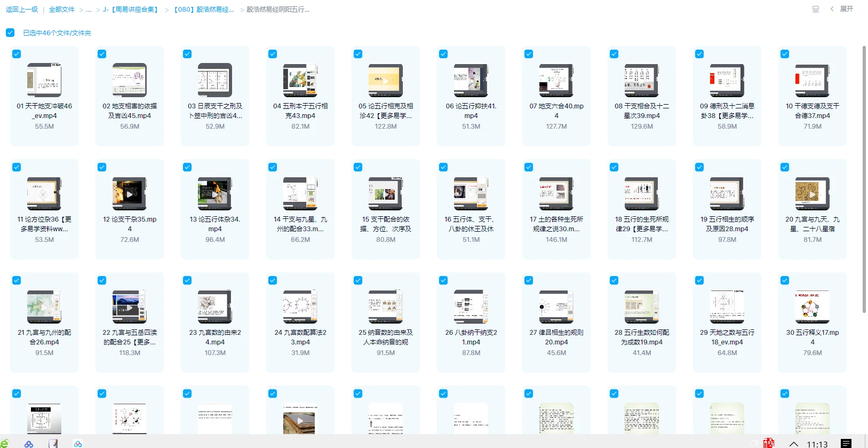Toggle the 30 五行释义17 checkbox
868x448 pixels.
[785, 280]
